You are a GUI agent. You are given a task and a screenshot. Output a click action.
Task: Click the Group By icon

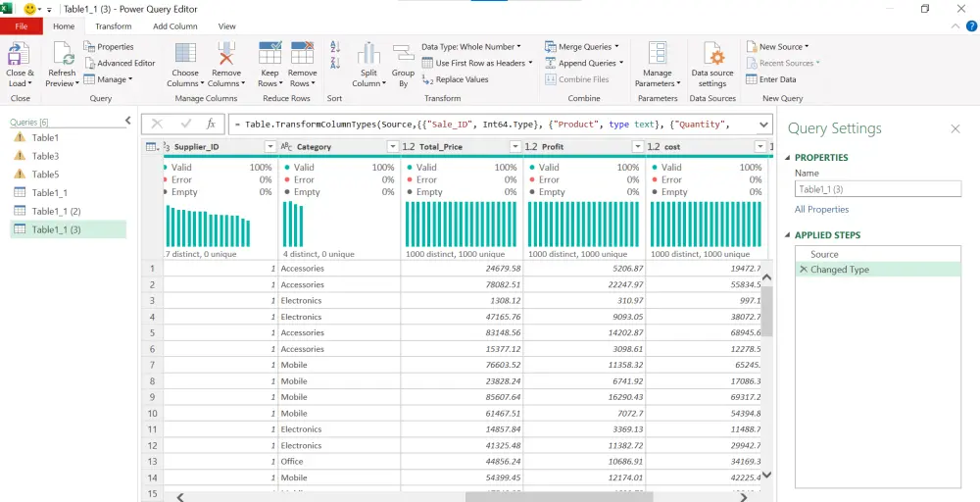[x=403, y=54]
